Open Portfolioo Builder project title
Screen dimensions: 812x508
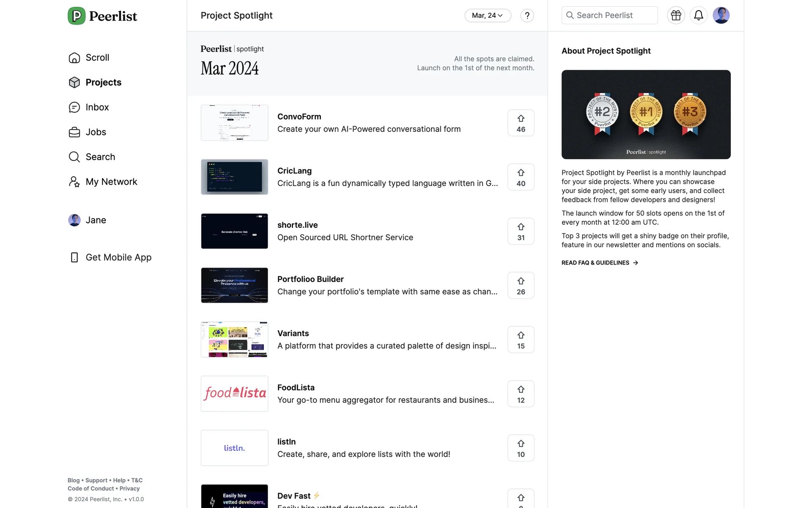coord(310,279)
